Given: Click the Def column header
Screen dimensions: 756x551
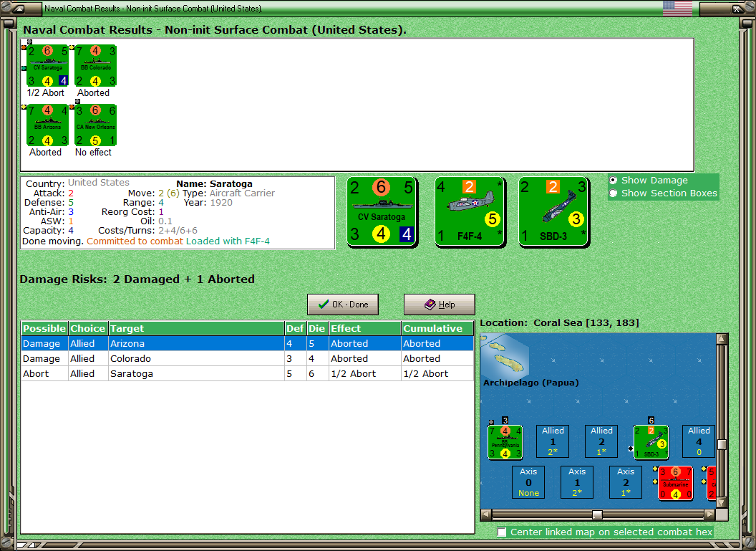Looking at the screenshot, I should [x=295, y=329].
